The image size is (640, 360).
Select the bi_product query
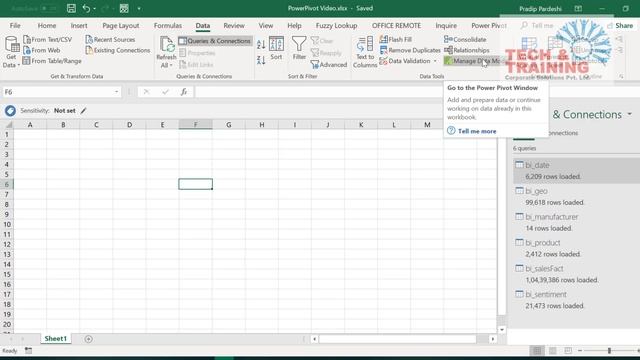pyautogui.click(x=576, y=248)
